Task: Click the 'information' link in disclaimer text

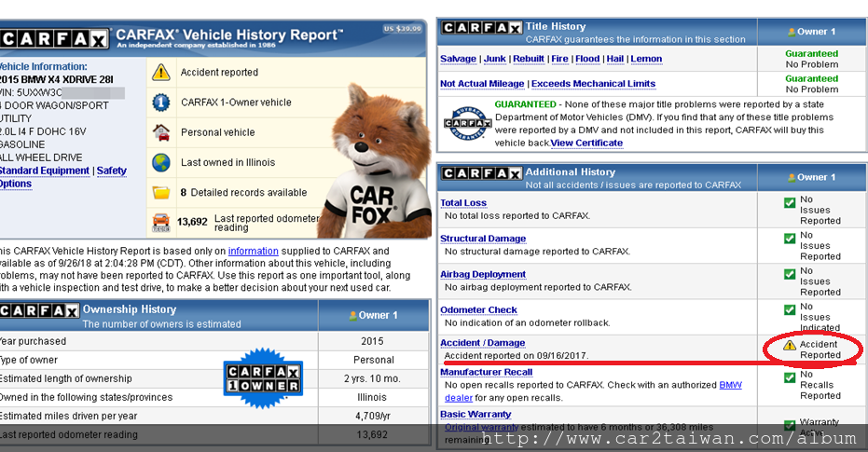Action: pyautogui.click(x=253, y=252)
